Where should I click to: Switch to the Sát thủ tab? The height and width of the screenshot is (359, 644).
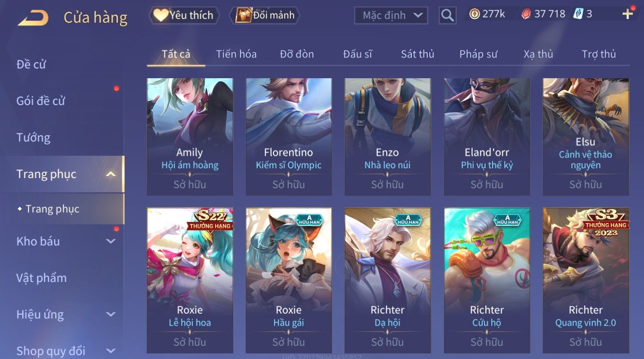point(417,54)
